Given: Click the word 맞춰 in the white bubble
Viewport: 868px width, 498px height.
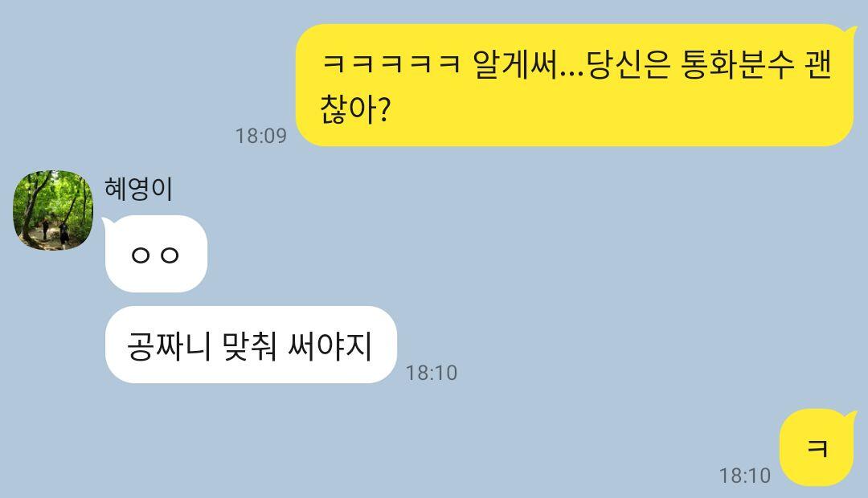Looking at the screenshot, I should pyautogui.click(x=249, y=346).
